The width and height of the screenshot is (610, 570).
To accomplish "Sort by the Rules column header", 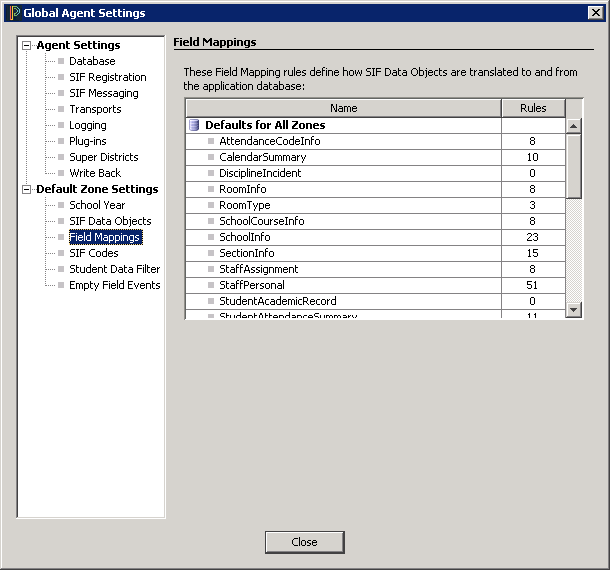I will [x=533, y=108].
